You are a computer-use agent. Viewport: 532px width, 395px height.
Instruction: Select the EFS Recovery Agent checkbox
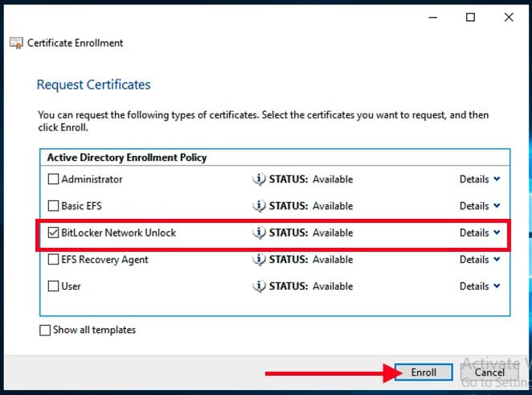click(54, 259)
